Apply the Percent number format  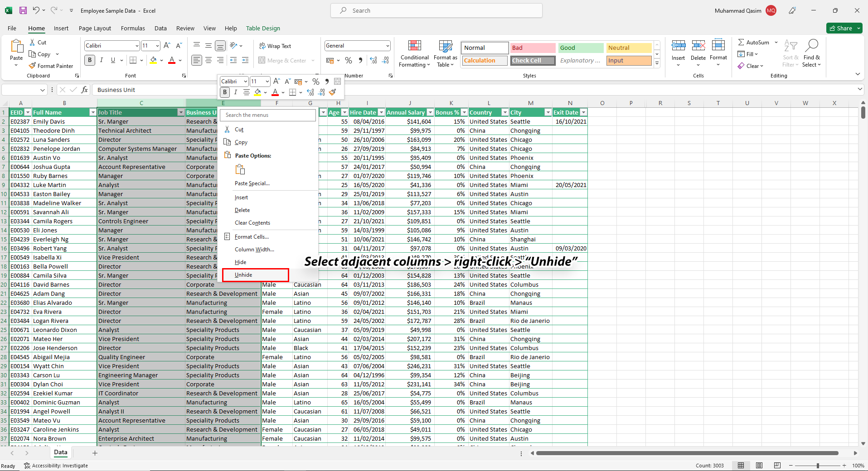point(348,60)
